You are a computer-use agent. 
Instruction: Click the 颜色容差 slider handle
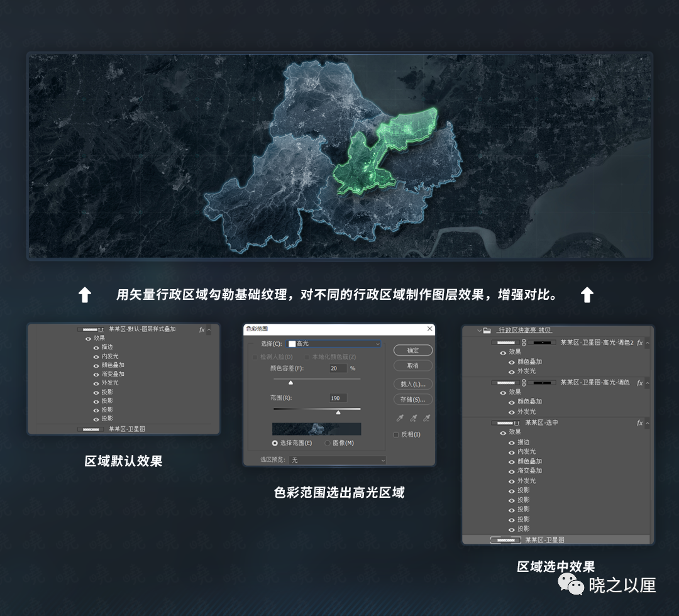coord(290,383)
